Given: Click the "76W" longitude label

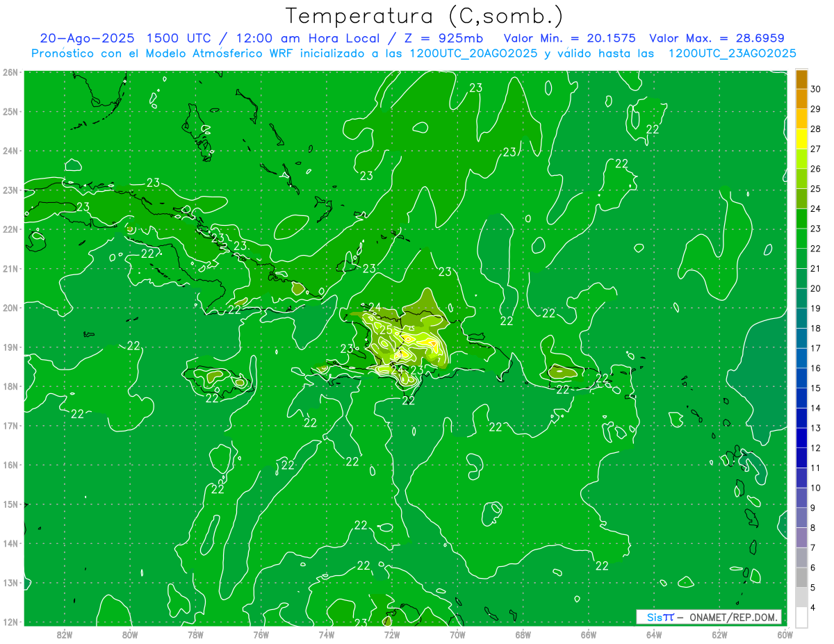Looking at the screenshot, I should pyautogui.click(x=261, y=634).
